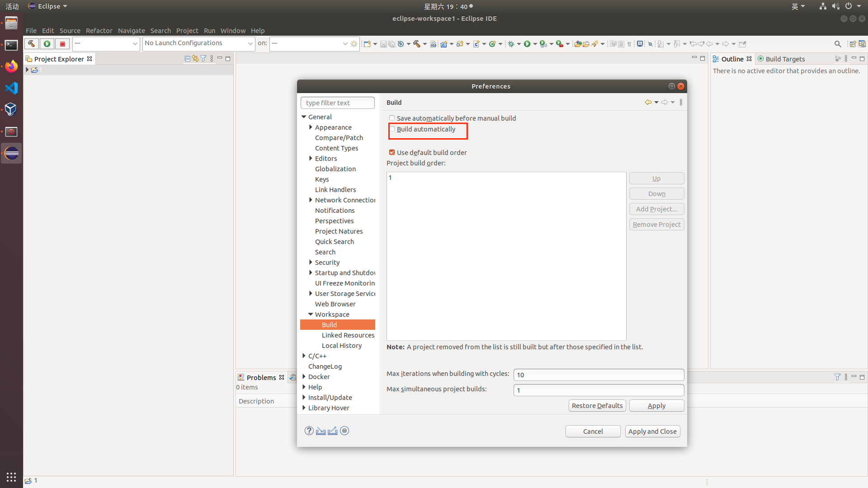Click the green Run toolbar icon
The height and width of the screenshot is (488, 868).
click(527, 44)
